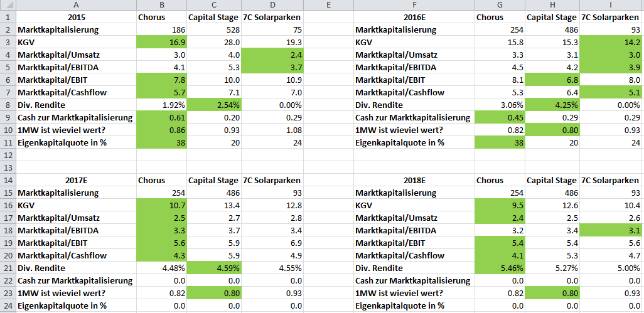This screenshot has height=313, width=644.
Task: Select the cell showing 4.48%
Action: [x=161, y=268]
